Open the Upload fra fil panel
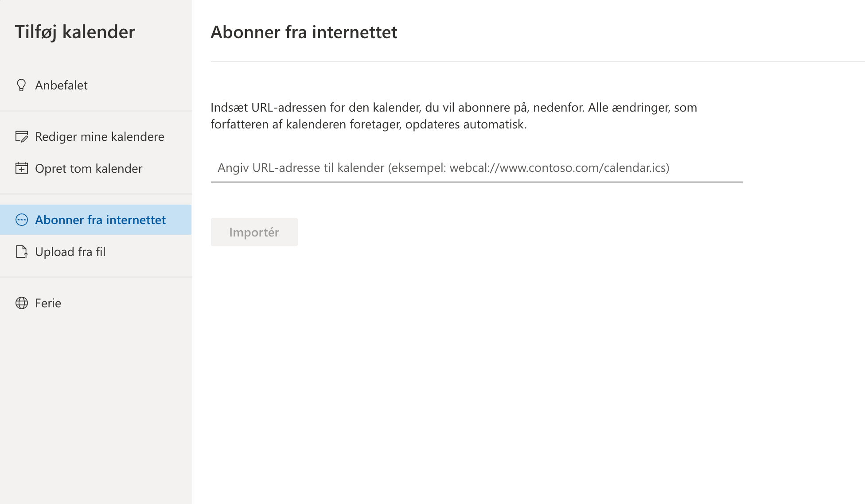 (x=70, y=252)
